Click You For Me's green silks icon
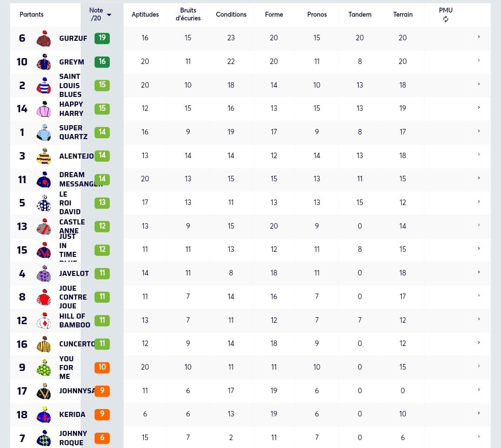The width and height of the screenshot is (501, 448). (44, 368)
